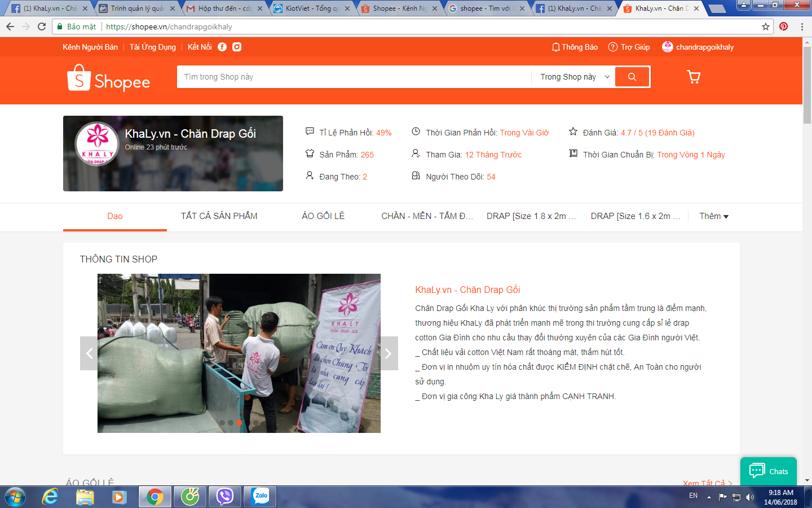Image resolution: width=812 pixels, height=508 pixels.
Task: Open the Xem Tất Cả link
Action: pos(707,483)
